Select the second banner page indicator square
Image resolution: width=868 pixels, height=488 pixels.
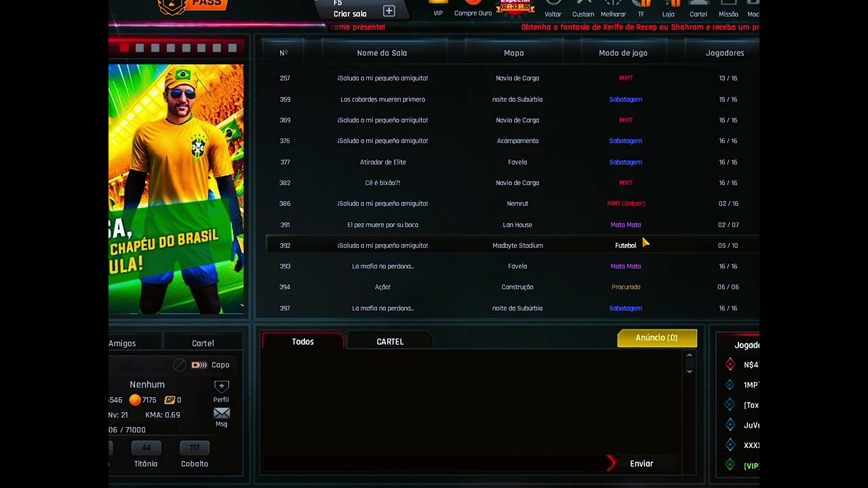(x=140, y=47)
